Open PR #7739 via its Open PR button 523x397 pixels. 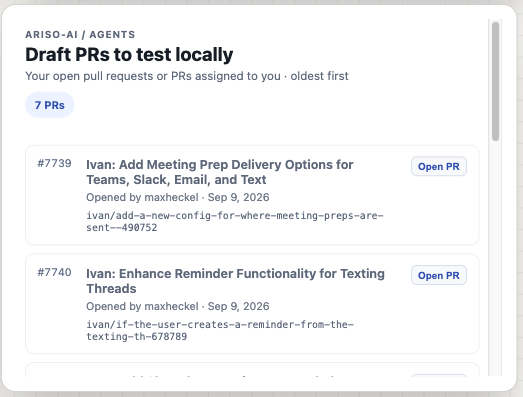click(439, 166)
